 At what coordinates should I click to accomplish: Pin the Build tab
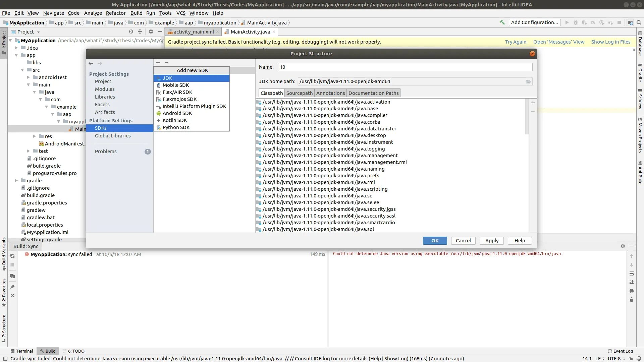[12, 287]
